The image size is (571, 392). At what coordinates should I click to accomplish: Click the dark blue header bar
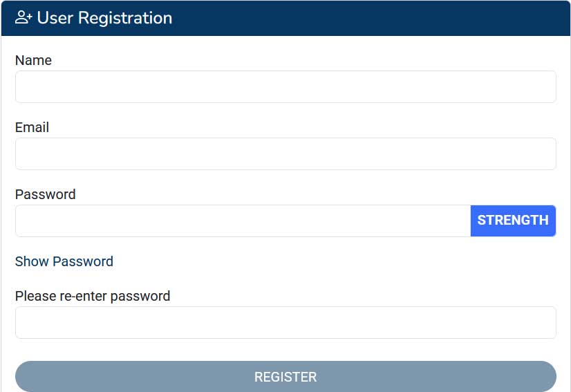point(373,18)
